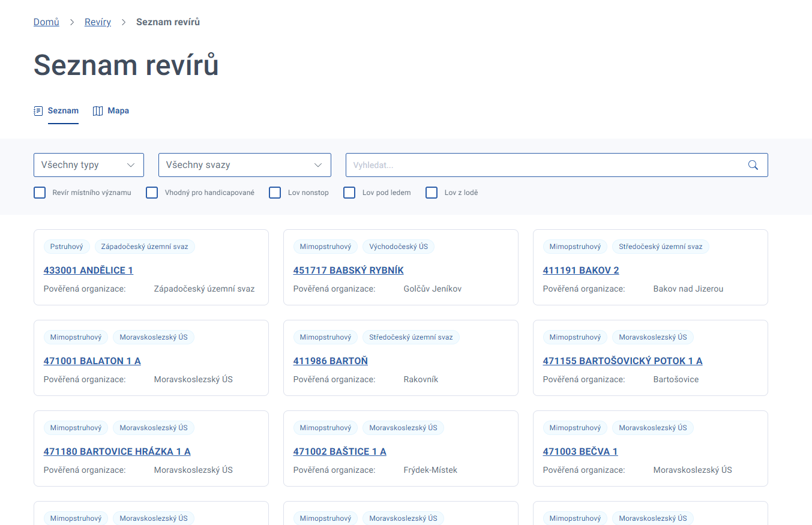The height and width of the screenshot is (525, 812).
Task: Click Bartošovice organization text
Action: [676, 380]
